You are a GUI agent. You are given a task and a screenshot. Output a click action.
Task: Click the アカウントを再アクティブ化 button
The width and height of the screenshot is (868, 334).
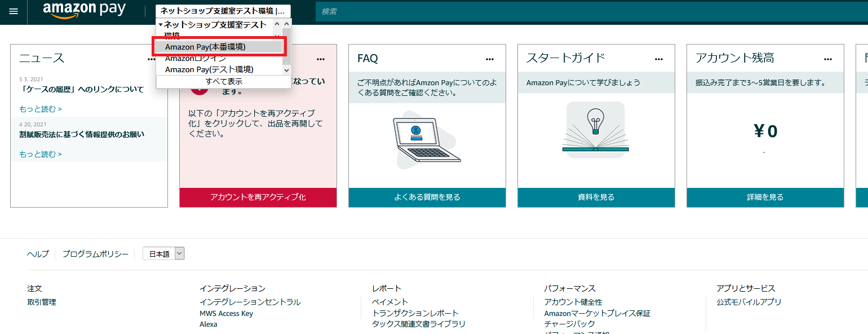(x=258, y=197)
